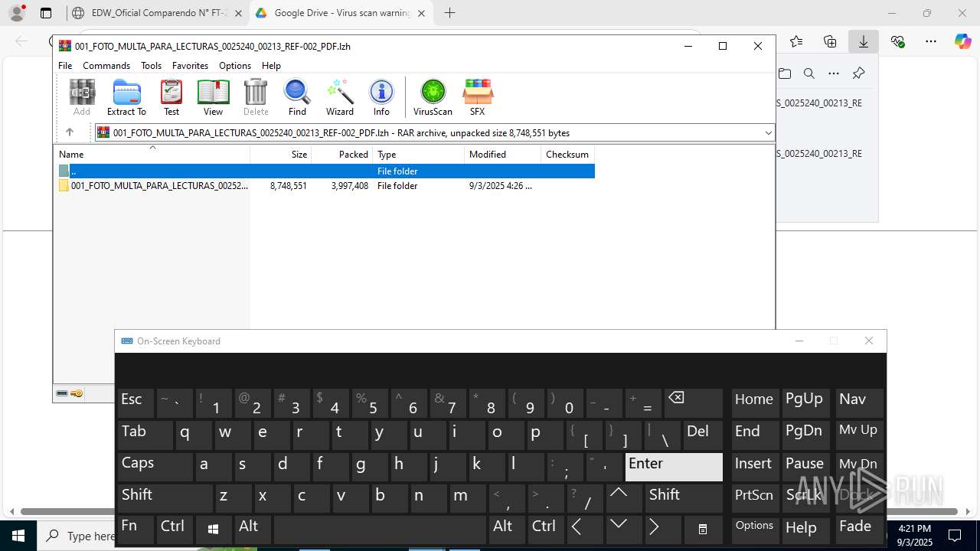Click the drive icon in WinRAR status bar
This screenshot has height=551, width=980.
(62, 393)
